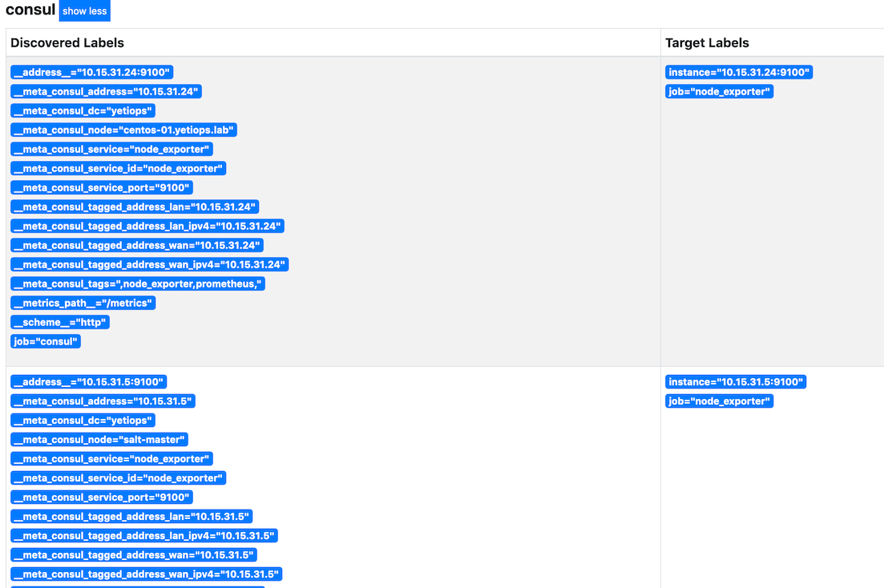Screen dimensions: 884x588
Task: Click the __meta_consul_node="centos-01.yetiops.lab" label
Action: tap(123, 129)
